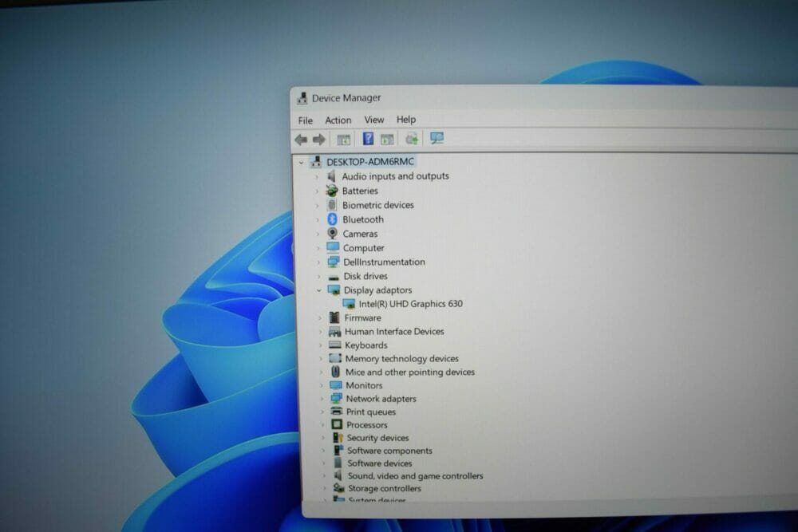Click the Computer category monitor icon

tap(333, 248)
